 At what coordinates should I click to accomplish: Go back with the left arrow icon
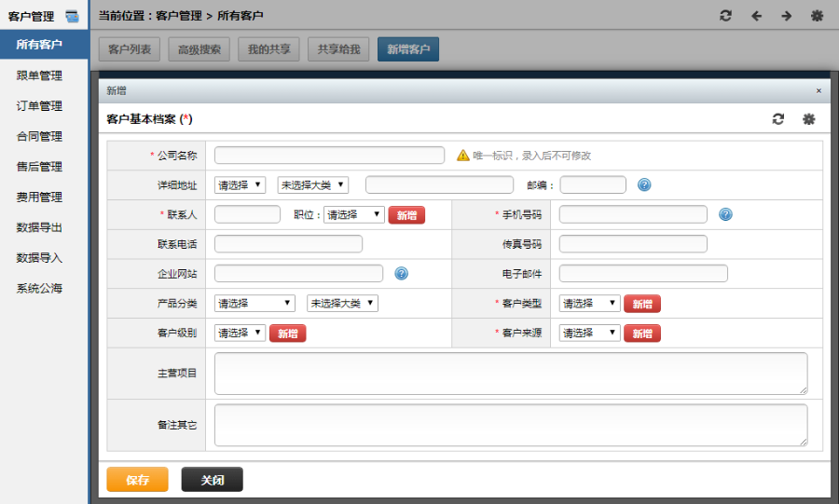756,16
